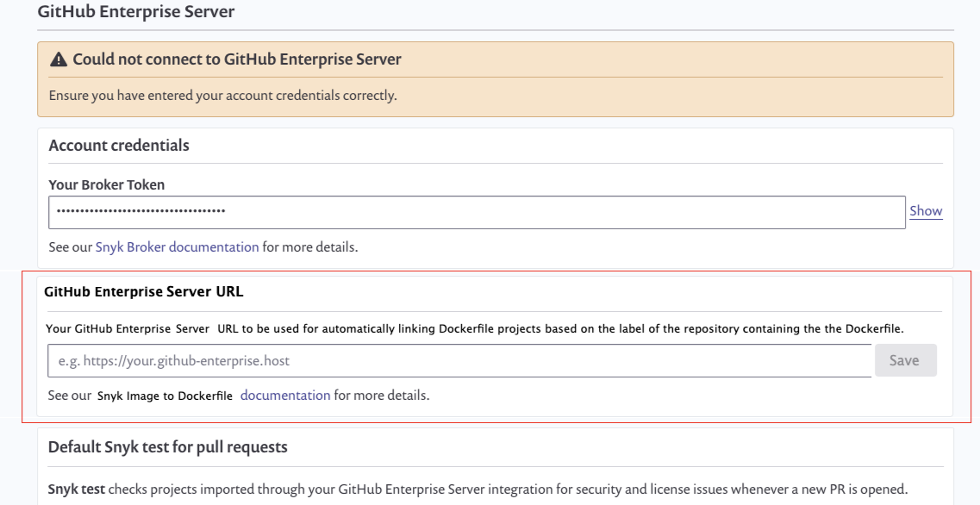Click the 'Ensure you have entered' alert message

[222, 96]
